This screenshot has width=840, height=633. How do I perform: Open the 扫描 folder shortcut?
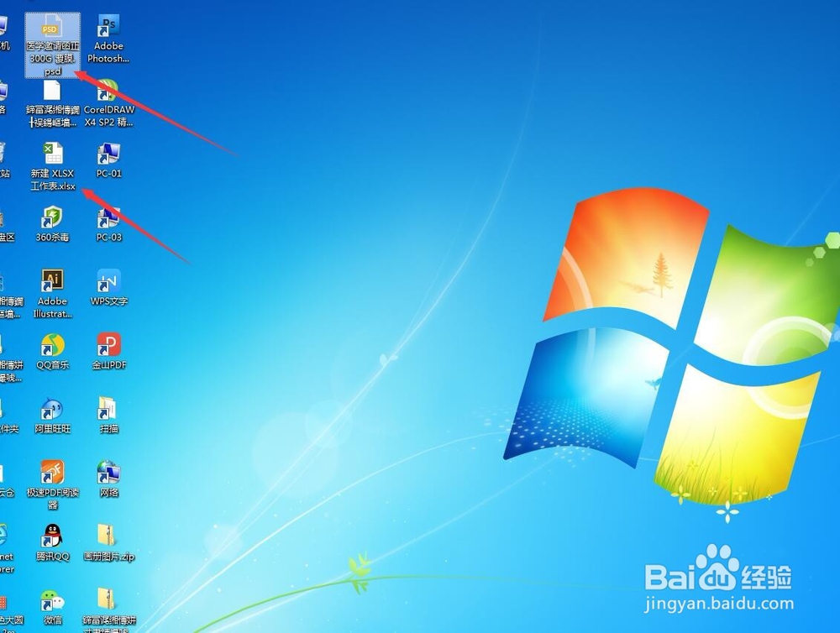pyautogui.click(x=108, y=415)
